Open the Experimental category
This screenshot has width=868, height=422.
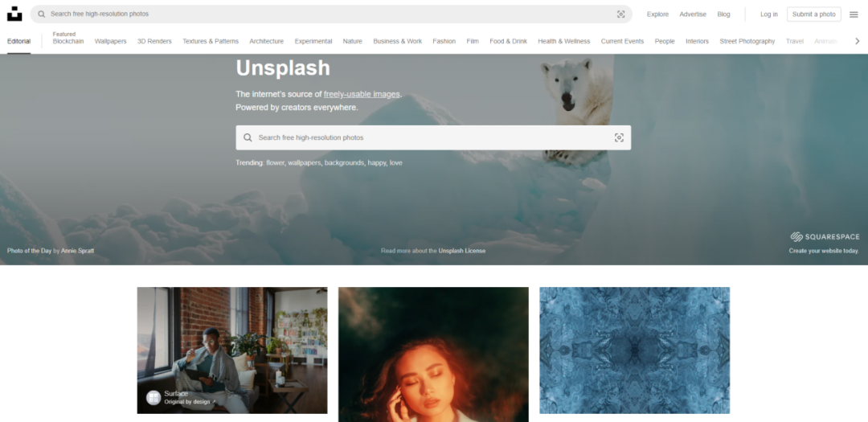point(313,42)
